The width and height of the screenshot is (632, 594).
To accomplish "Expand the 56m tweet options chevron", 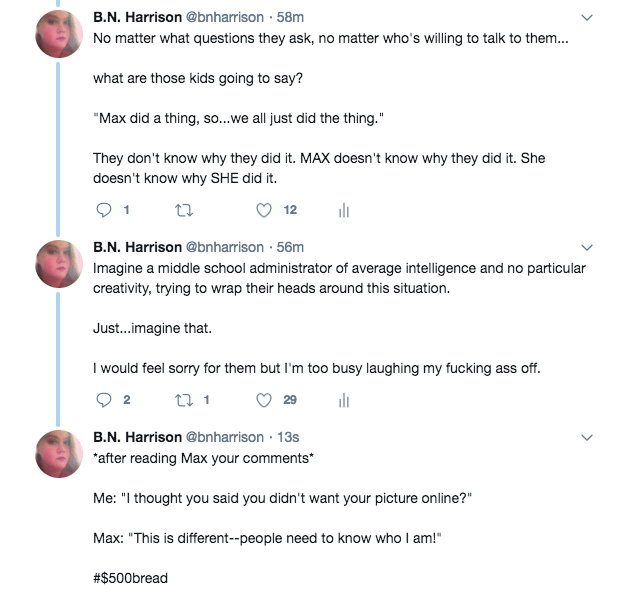I will 587,247.
